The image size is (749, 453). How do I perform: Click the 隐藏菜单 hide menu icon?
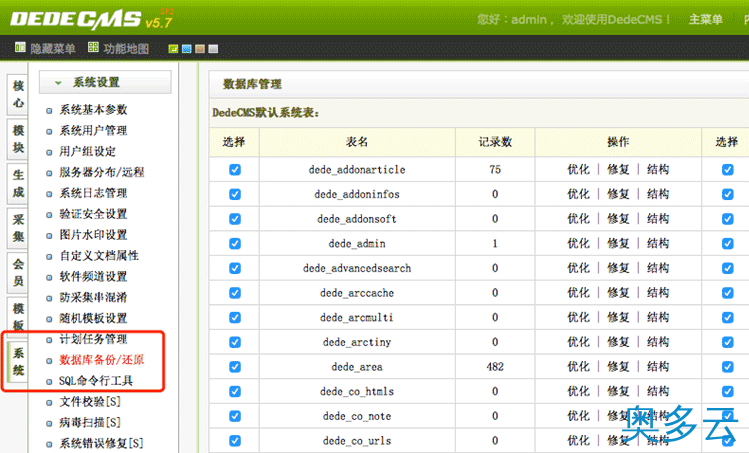pyautogui.click(x=20, y=47)
